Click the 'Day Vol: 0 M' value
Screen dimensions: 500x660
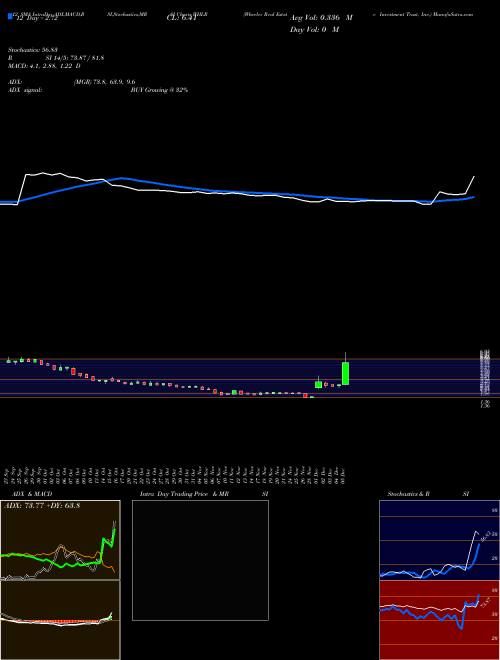(314, 30)
